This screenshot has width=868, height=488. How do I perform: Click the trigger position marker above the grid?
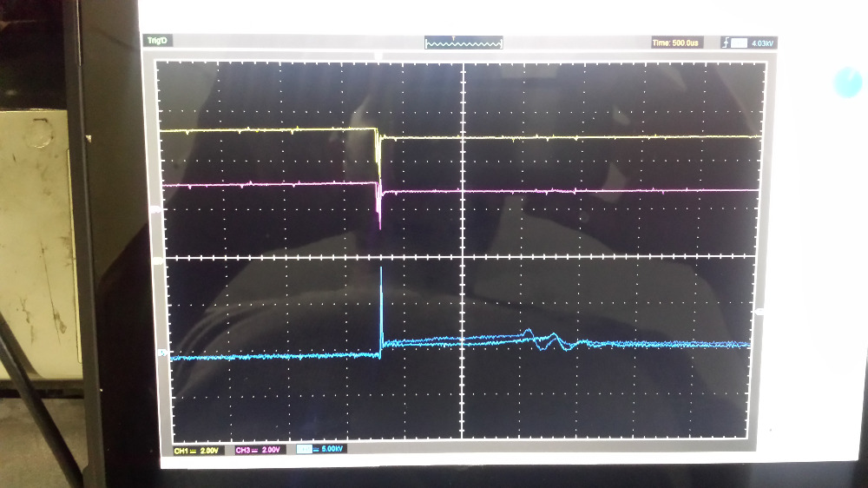[378, 56]
